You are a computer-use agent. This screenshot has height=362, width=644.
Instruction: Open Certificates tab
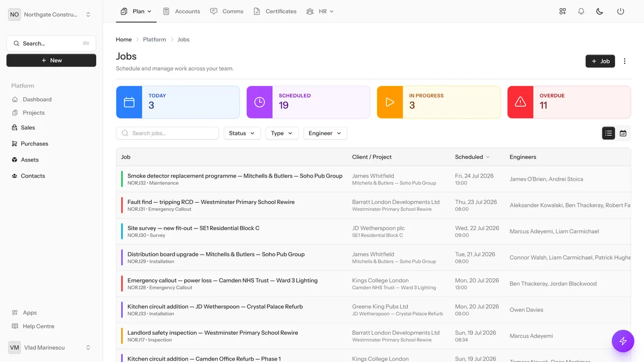coord(275,11)
